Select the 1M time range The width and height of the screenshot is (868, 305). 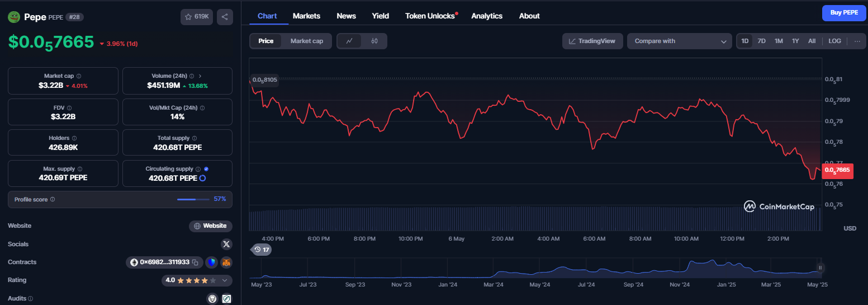tap(779, 41)
